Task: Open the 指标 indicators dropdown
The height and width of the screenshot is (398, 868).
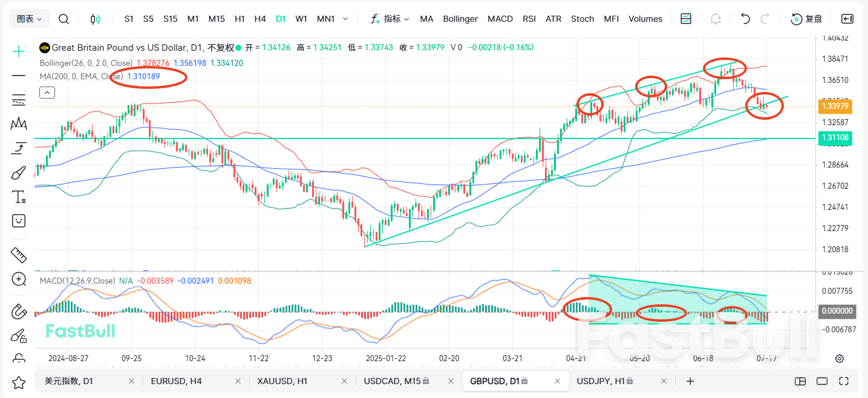Action: pyautogui.click(x=390, y=19)
